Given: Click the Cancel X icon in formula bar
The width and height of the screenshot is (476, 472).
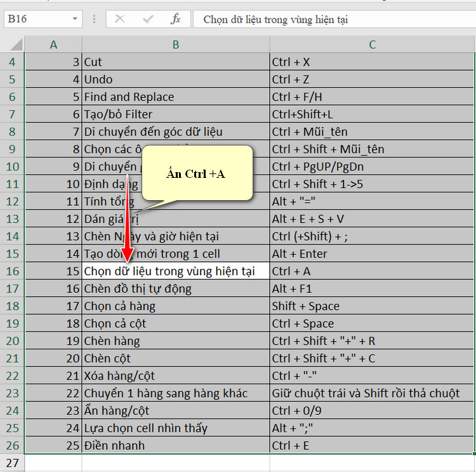Looking at the screenshot, I should (x=119, y=19).
